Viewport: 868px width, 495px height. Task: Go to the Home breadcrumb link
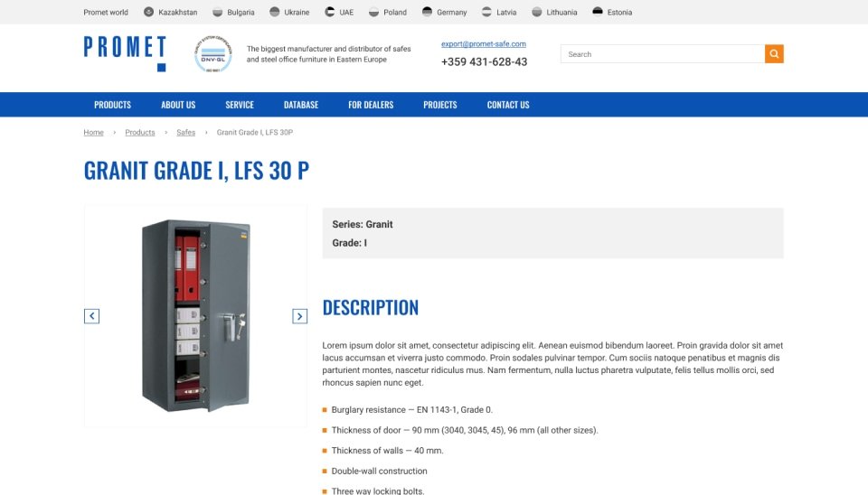click(x=93, y=132)
